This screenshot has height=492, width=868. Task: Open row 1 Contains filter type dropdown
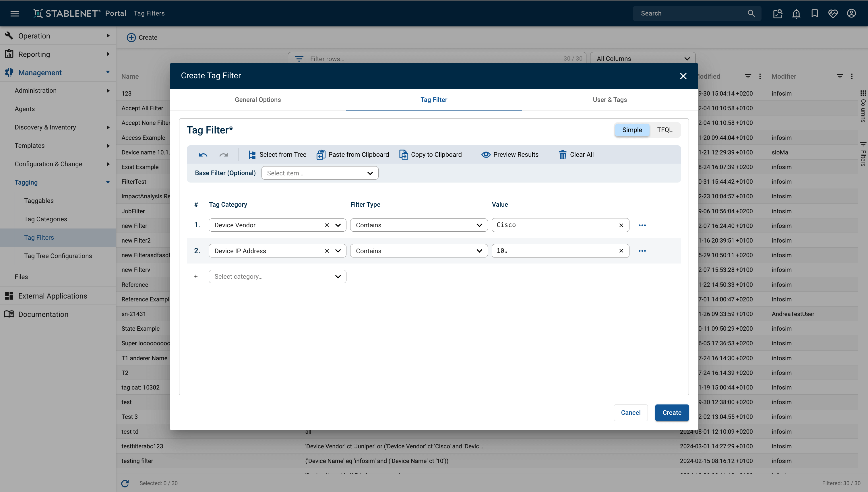tap(418, 225)
